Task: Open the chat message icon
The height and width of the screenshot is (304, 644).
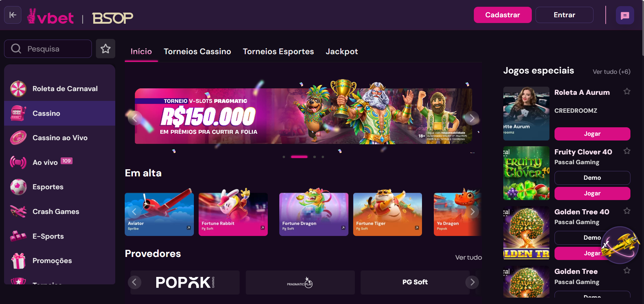Action: click(x=625, y=15)
